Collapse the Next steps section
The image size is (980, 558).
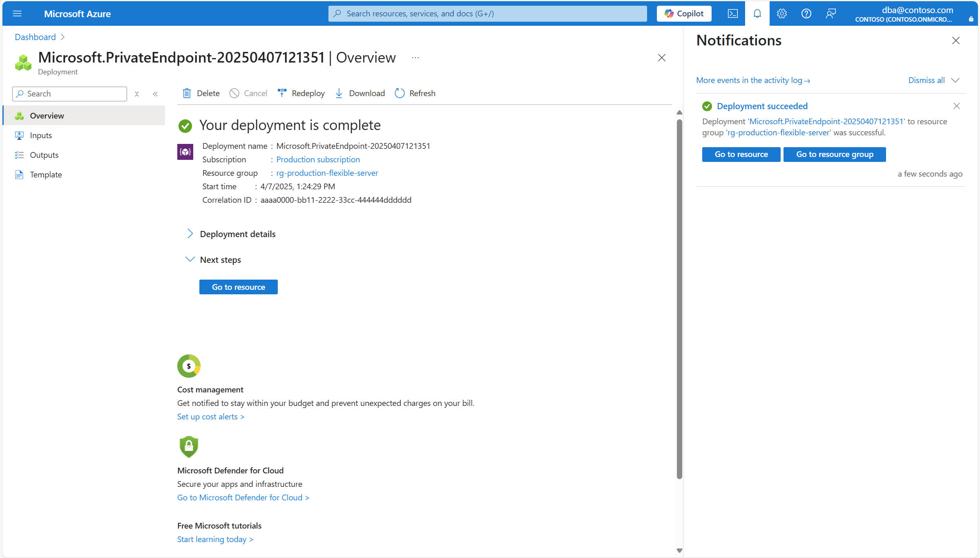(x=190, y=260)
